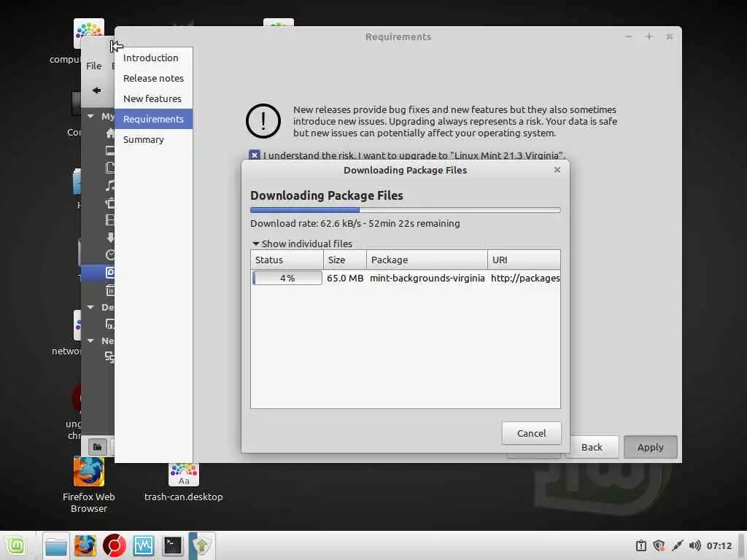Select the mint-backgrounds-virginia package cell
747x560 pixels.
[x=427, y=278]
